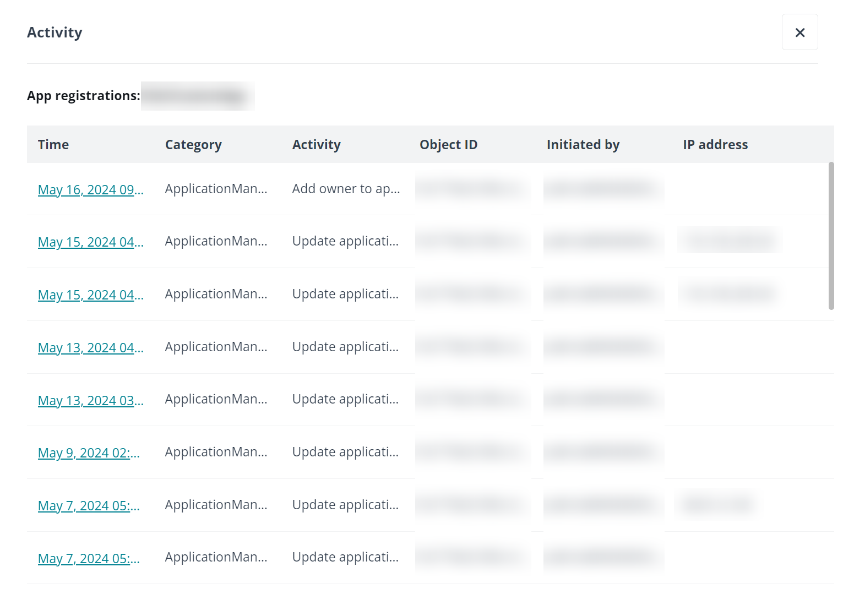
Task: Open the May 9, 2024 02 activity link
Action: [x=89, y=453]
